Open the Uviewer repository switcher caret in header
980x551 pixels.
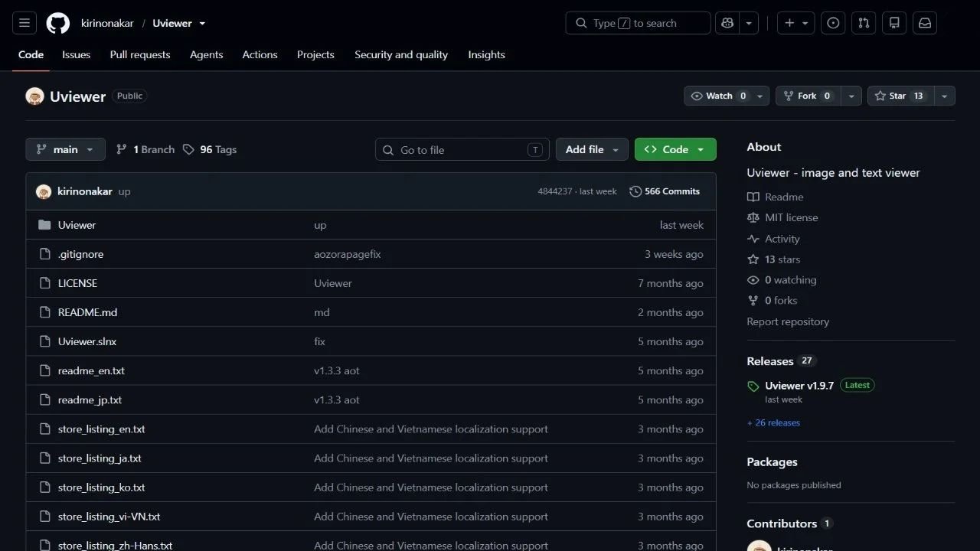[202, 24]
